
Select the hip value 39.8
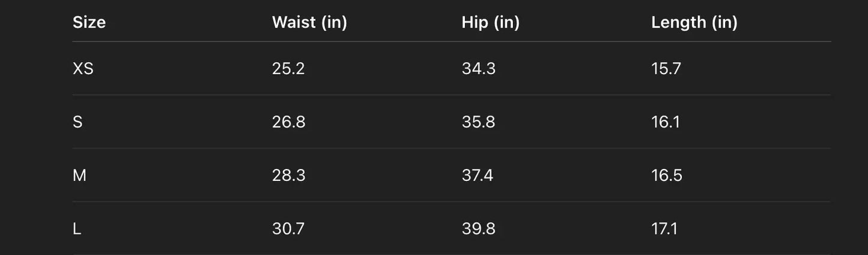pos(478,229)
